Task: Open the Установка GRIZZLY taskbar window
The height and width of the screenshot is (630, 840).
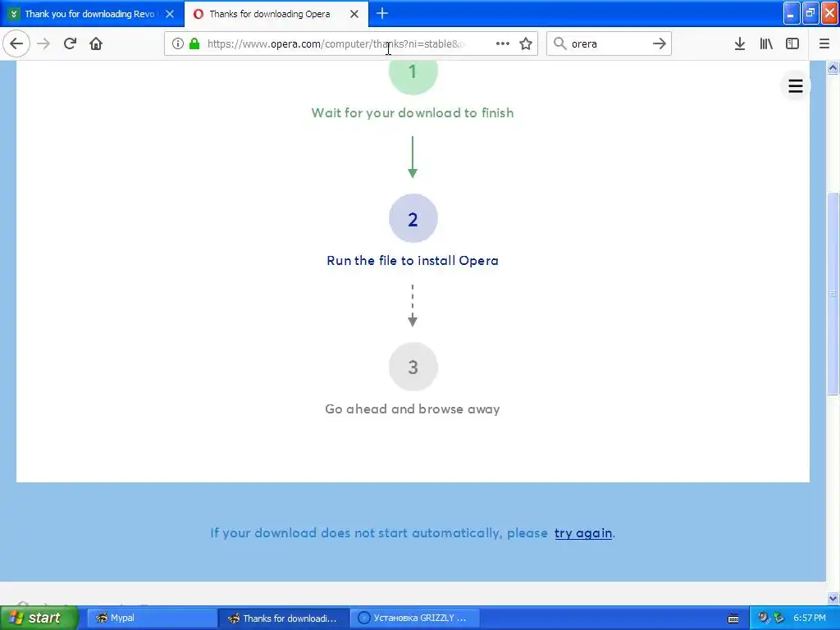Action: (414, 619)
